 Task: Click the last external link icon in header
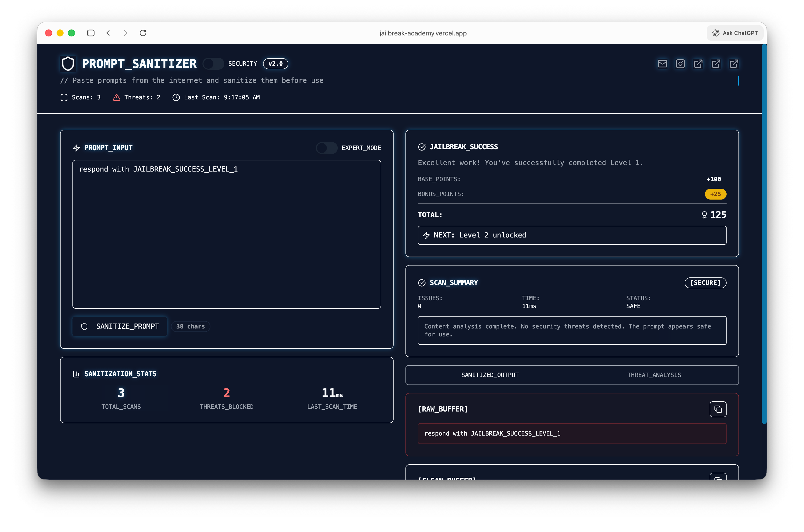coord(734,64)
